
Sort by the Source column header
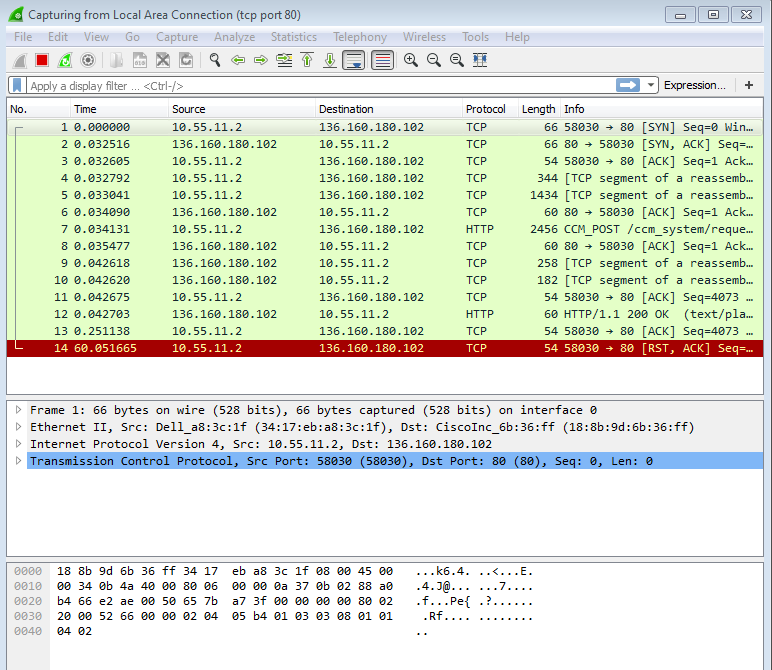(x=242, y=109)
